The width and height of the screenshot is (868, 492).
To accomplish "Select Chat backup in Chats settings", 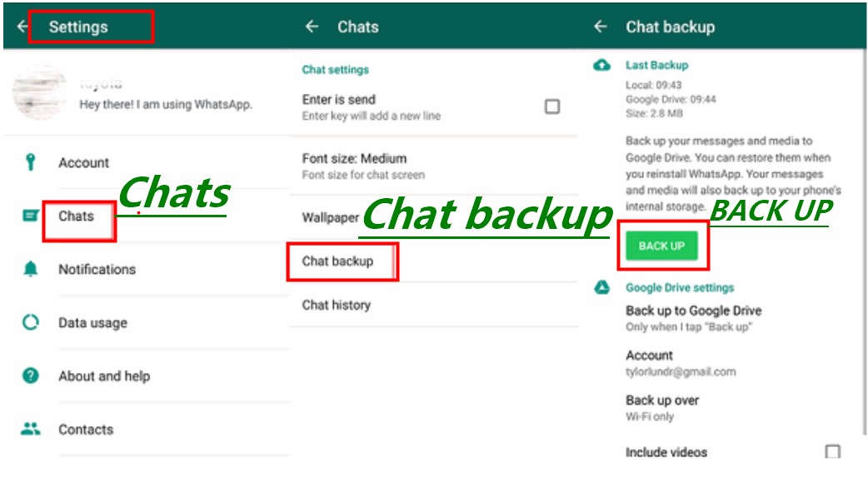I will tap(338, 261).
